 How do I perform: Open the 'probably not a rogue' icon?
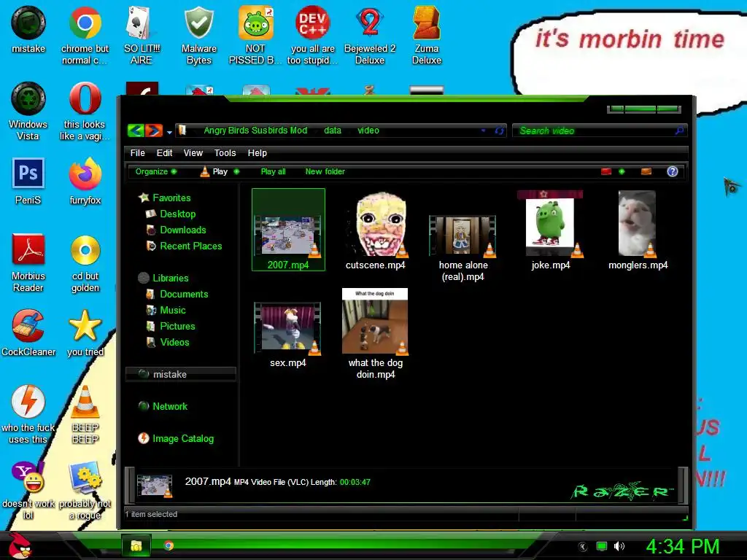85,491
